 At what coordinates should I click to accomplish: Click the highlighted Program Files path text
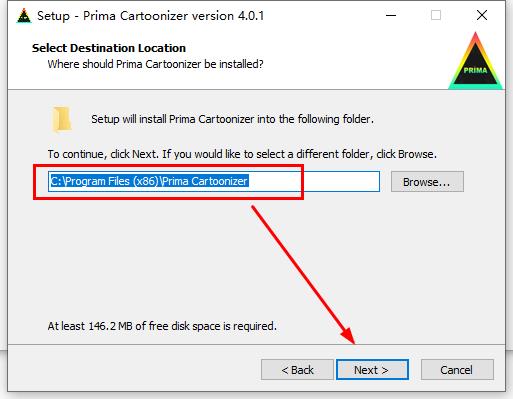click(x=149, y=181)
